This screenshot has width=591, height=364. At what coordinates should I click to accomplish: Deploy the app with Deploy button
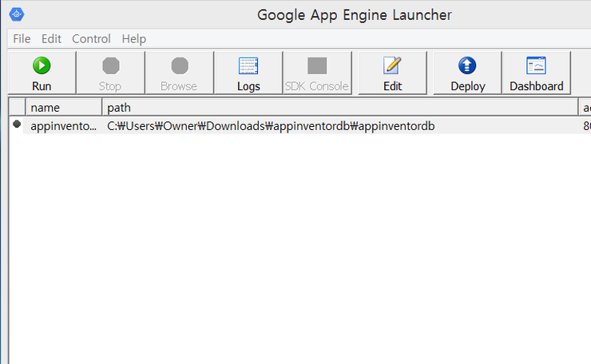(467, 73)
